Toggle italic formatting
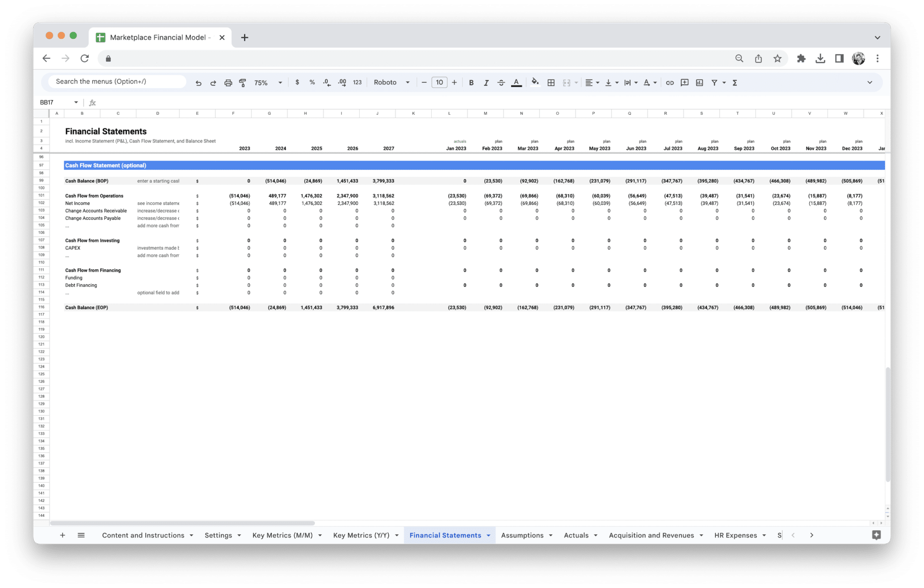 point(486,83)
